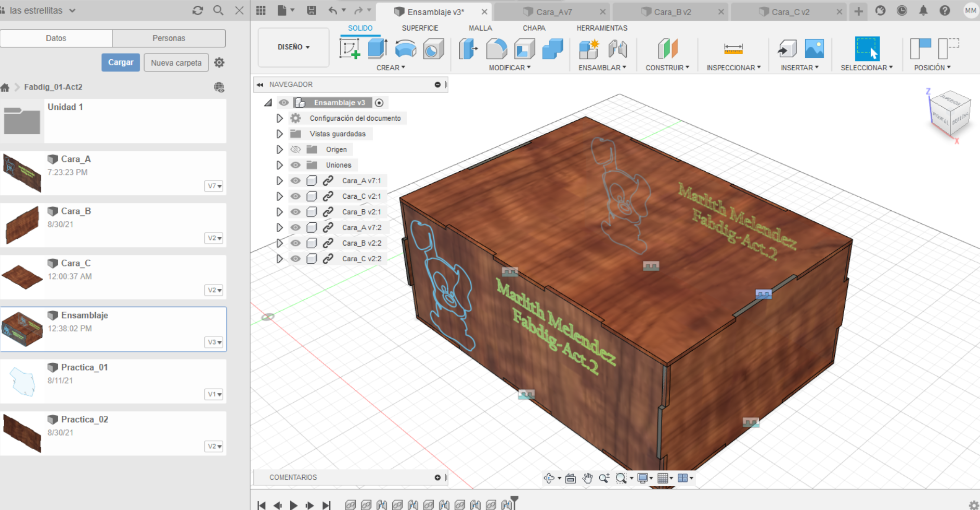Pick the Hole tool icon
This screenshot has width=980, height=510.
click(x=434, y=49)
